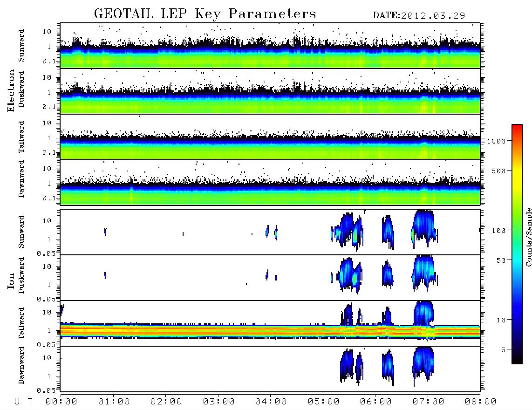Click the 03:00 time tick label

point(219,402)
